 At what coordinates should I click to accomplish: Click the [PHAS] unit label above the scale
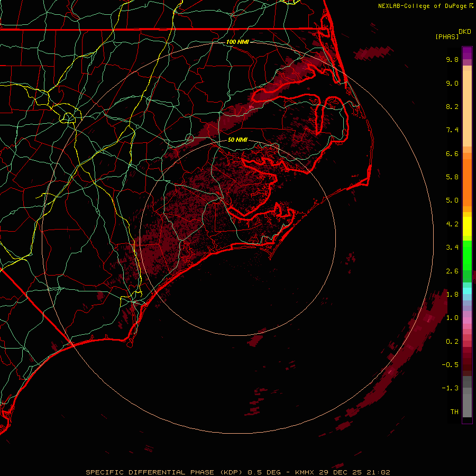click(447, 37)
